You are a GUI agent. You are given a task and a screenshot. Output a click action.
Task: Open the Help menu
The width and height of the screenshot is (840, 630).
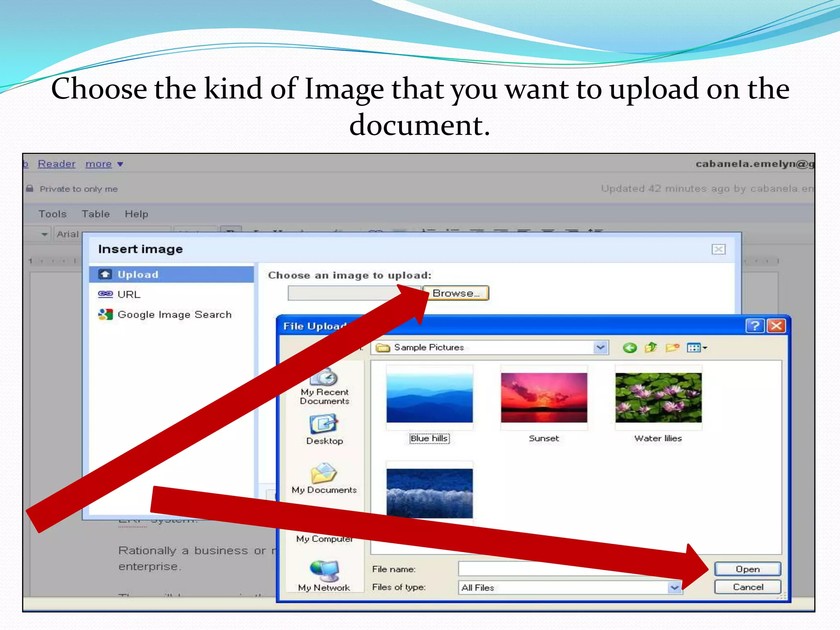pyautogui.click(x=137, y=214)
